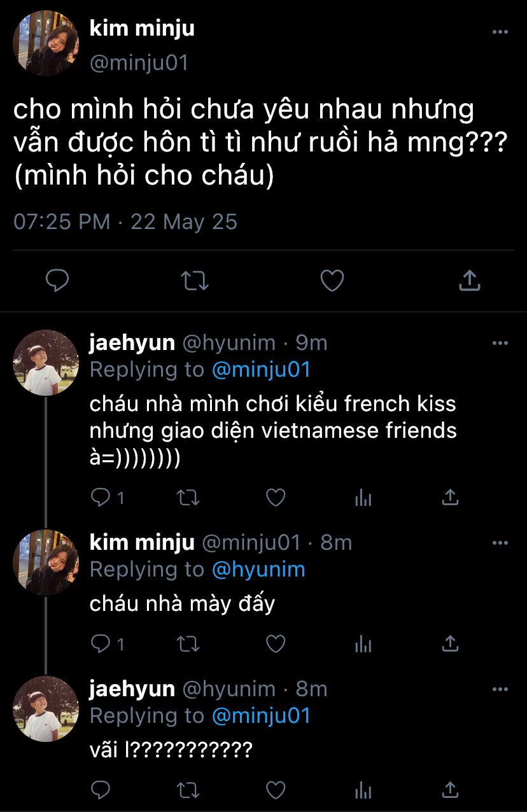Like the main tweet about hôn tì tì
Screen dimensions: 527x812
click(332, 280)
